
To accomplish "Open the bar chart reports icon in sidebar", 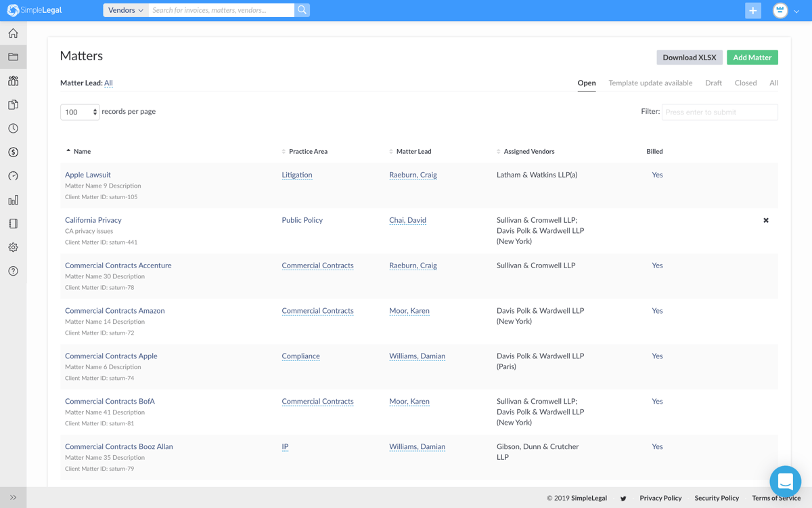I will point(13,200).
